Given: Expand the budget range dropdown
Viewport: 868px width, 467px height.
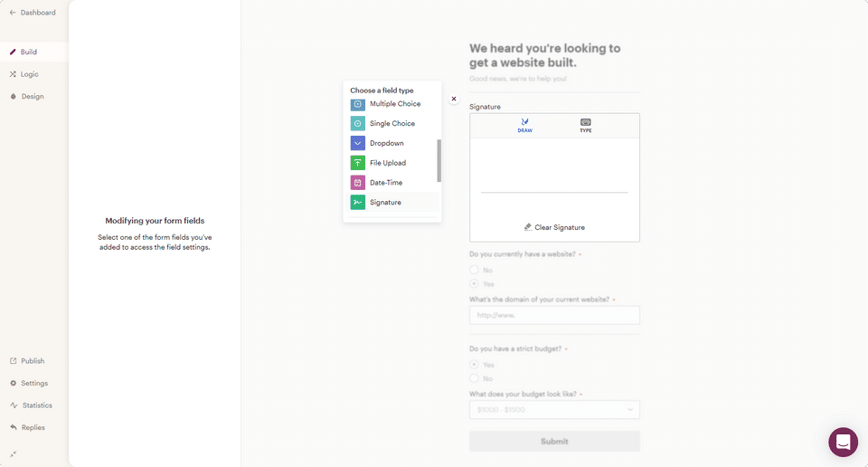Looking at the screenshot, I should 554,410.
